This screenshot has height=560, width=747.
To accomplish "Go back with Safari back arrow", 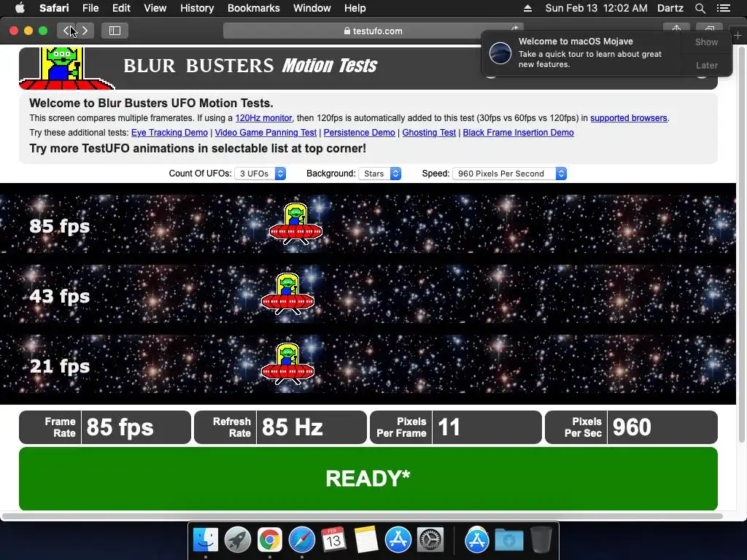I will (66, 31).
